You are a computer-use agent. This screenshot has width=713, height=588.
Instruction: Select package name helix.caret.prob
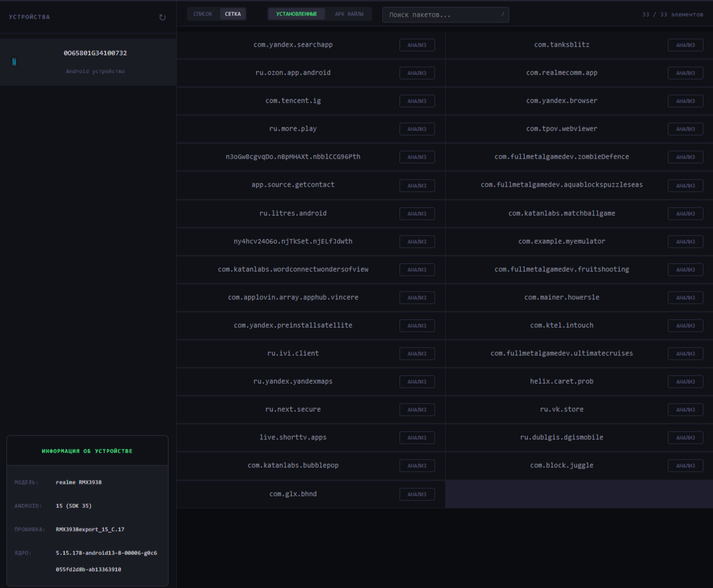pyautogui.click(x=562, y=381)
